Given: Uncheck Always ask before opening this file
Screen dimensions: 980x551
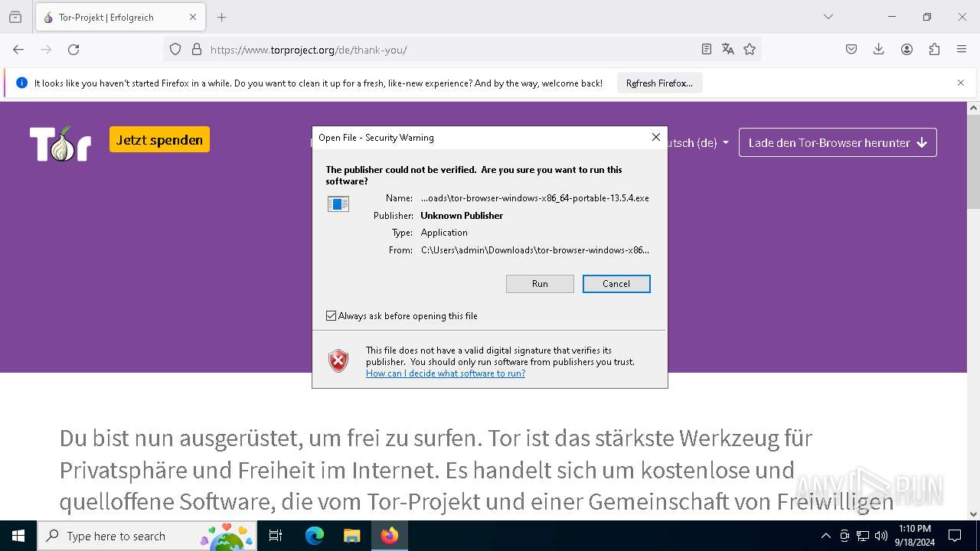Looking at the screenshot, I should [332, 316].
